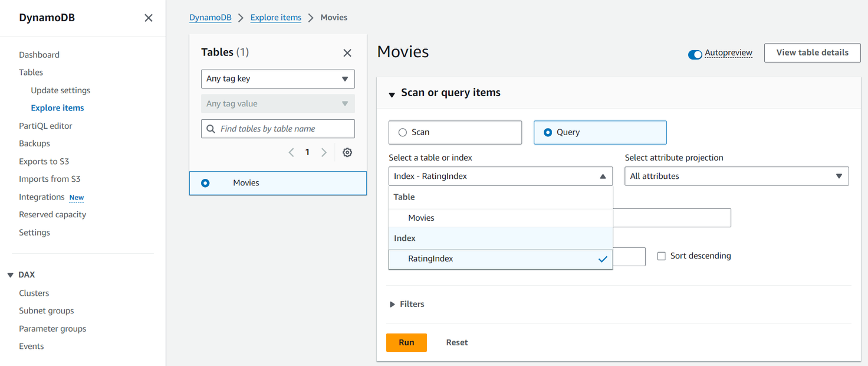Screen dimensions: 868x366
Task: Close the DynamoDB navigation sidebar
Action: tap(149, 18)
